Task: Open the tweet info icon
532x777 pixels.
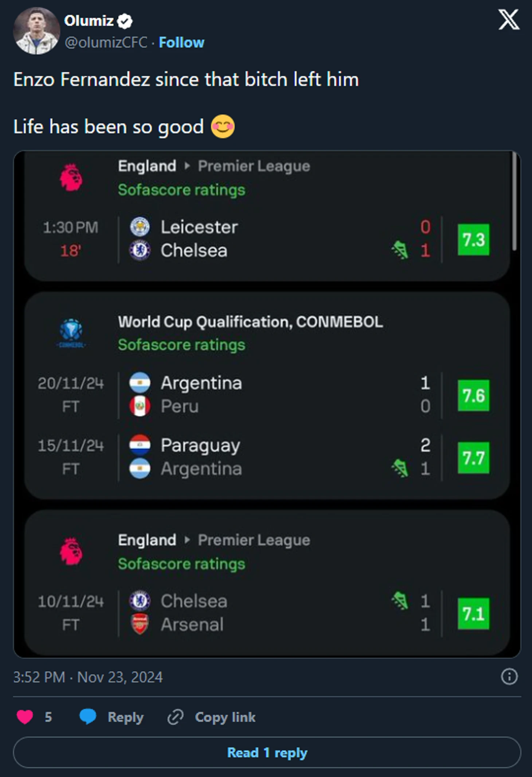Action: click(509, 677)
